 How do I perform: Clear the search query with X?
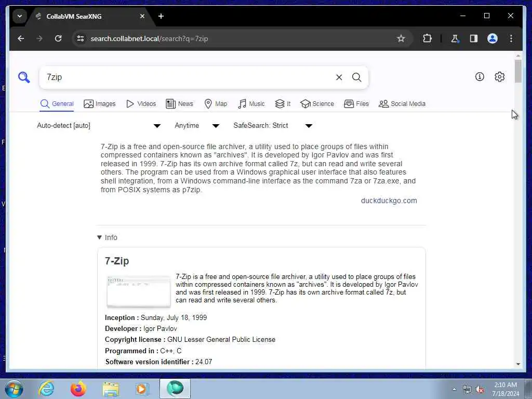pos(339,77)
